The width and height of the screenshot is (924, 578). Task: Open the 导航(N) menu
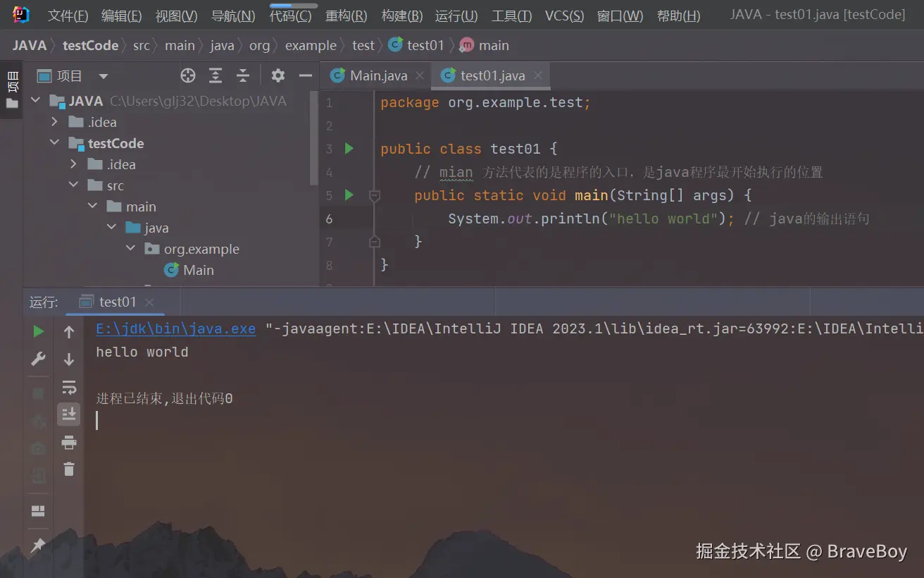click(x=233, y=16)
